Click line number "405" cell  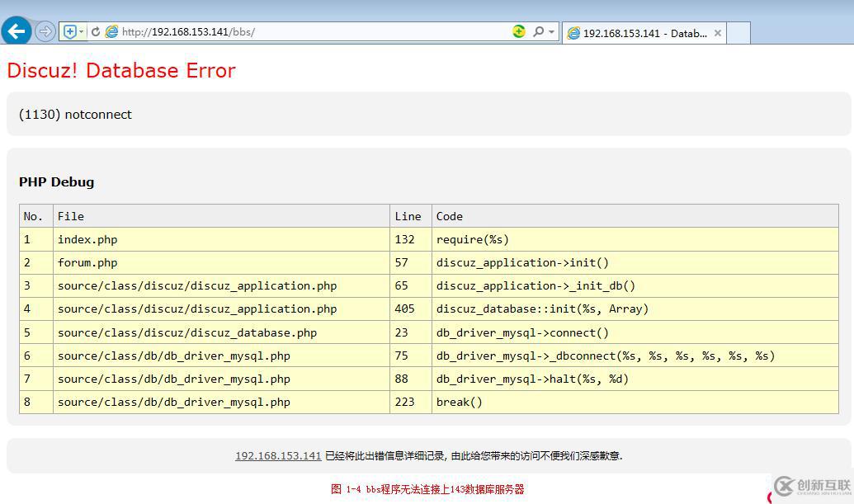click(411, 309)
